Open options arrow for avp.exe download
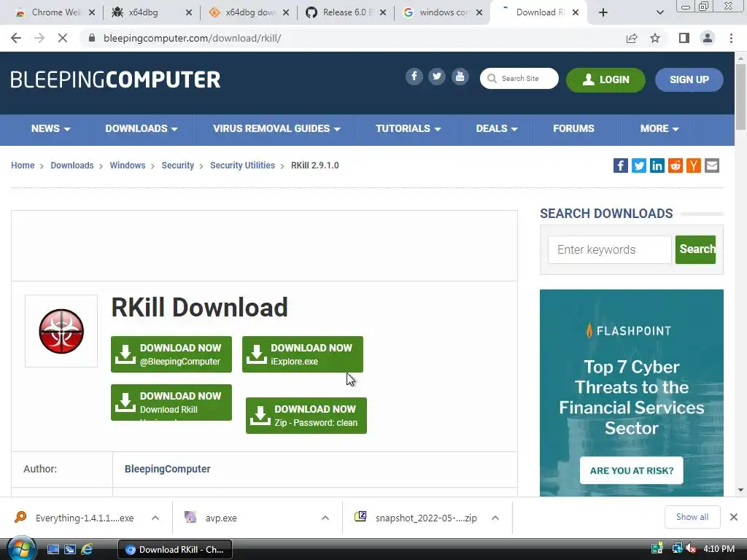 pos(325,518)
